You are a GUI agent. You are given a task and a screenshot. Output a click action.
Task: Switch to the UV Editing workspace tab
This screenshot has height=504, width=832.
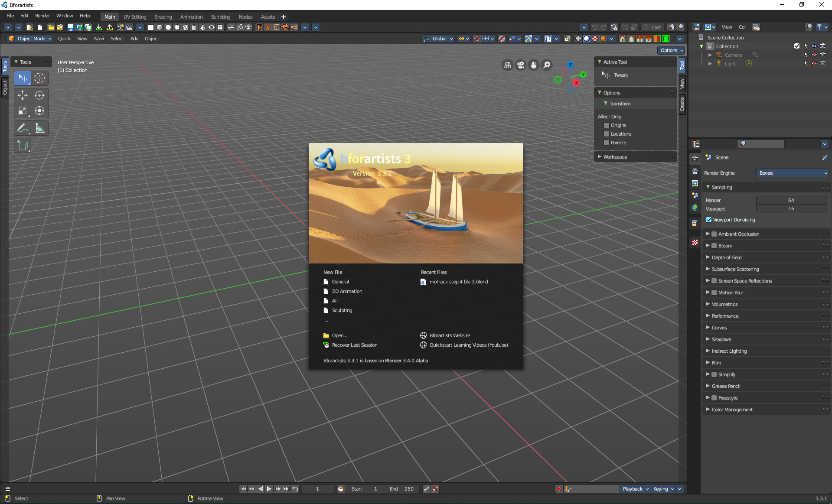pyautogui.click(x=134, y=17)
